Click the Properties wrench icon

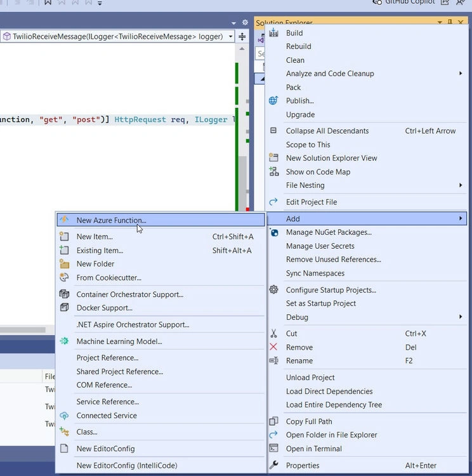[273, 465]
